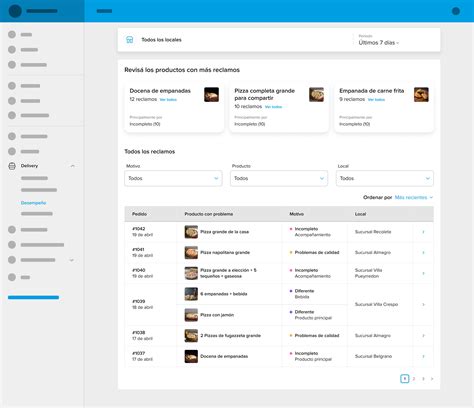This screenshot has height=408, width=474.
Task: Click 2 Pizzas de fugazzeta grande thumbnail
Action: point(191,336)
